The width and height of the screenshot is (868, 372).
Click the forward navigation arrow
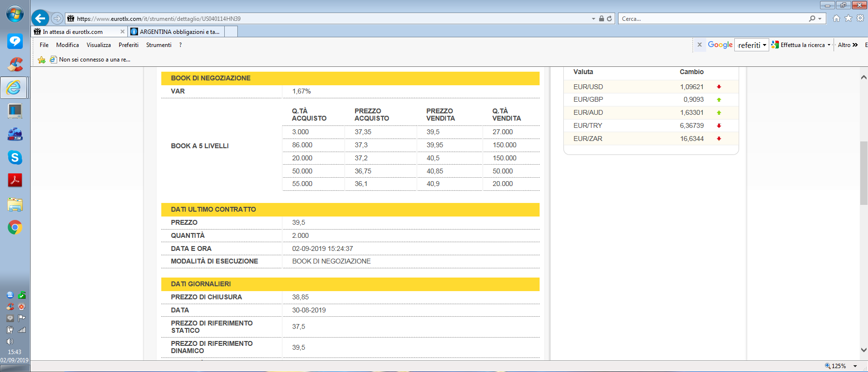point(57,18)
